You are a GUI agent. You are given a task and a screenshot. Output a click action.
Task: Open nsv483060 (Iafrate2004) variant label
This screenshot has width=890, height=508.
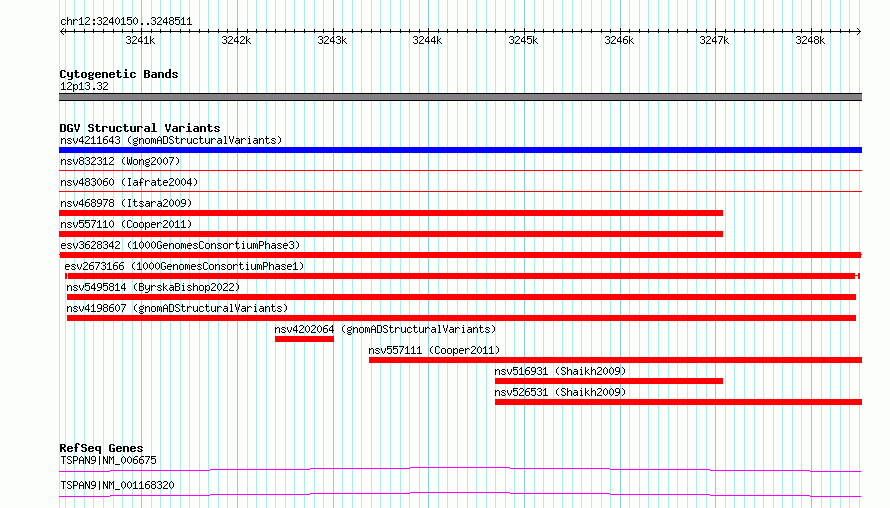pyautogui.click(x=129, y=182)
